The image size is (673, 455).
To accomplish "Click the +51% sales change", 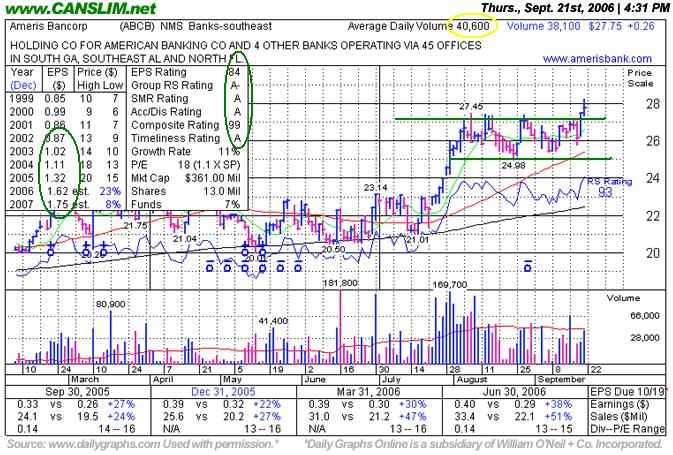I will point(558,416).
